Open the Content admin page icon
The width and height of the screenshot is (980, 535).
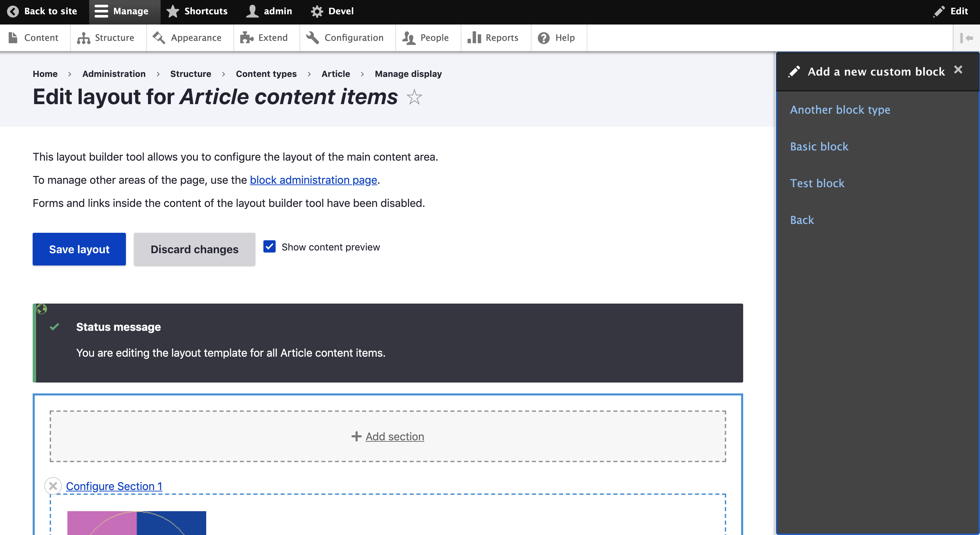tap(13, 37)
